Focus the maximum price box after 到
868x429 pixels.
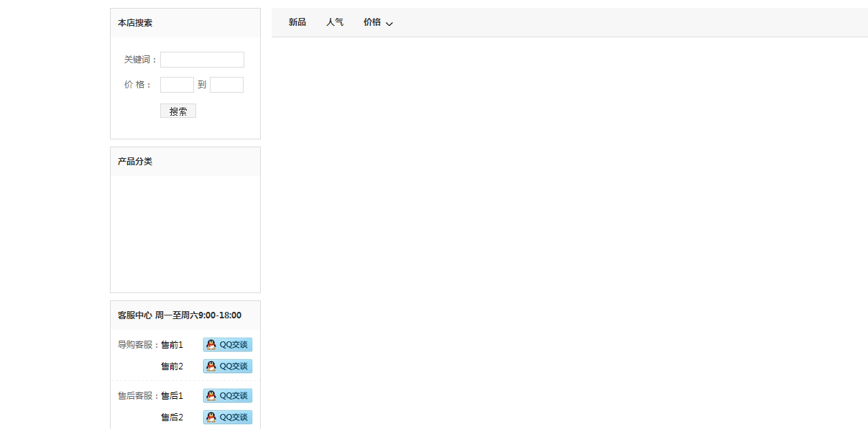[x=226, y=85]
